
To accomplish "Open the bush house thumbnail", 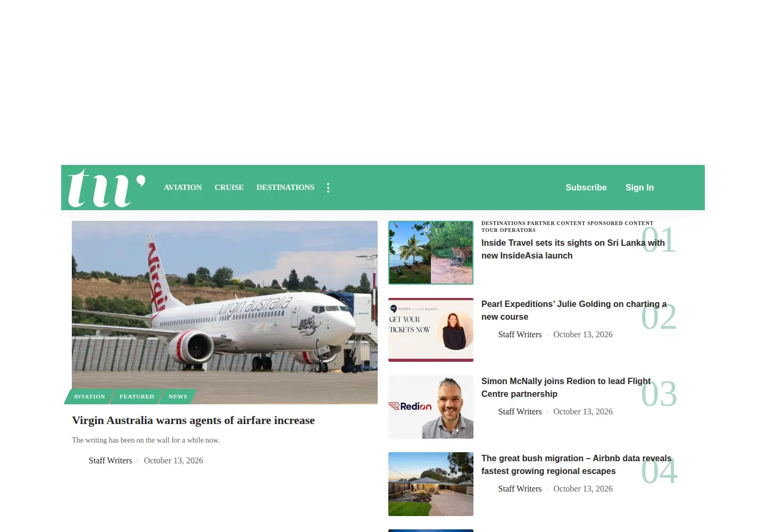I will (431, 484).
